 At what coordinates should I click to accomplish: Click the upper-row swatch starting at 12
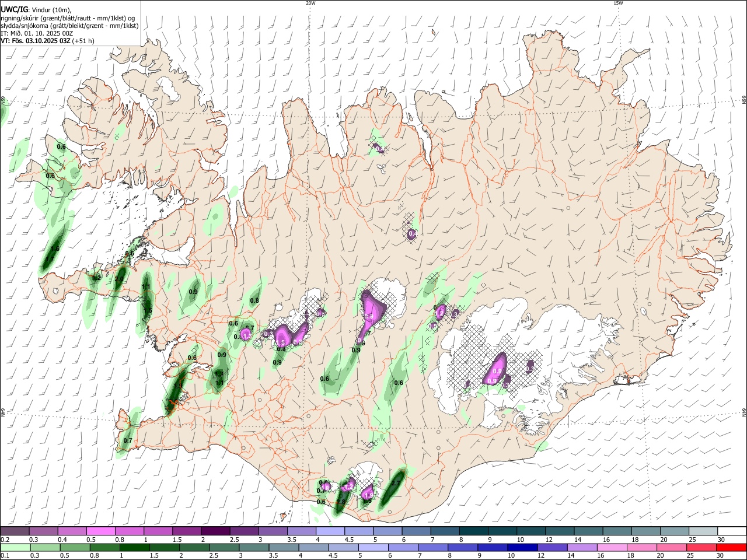point(560,531)
